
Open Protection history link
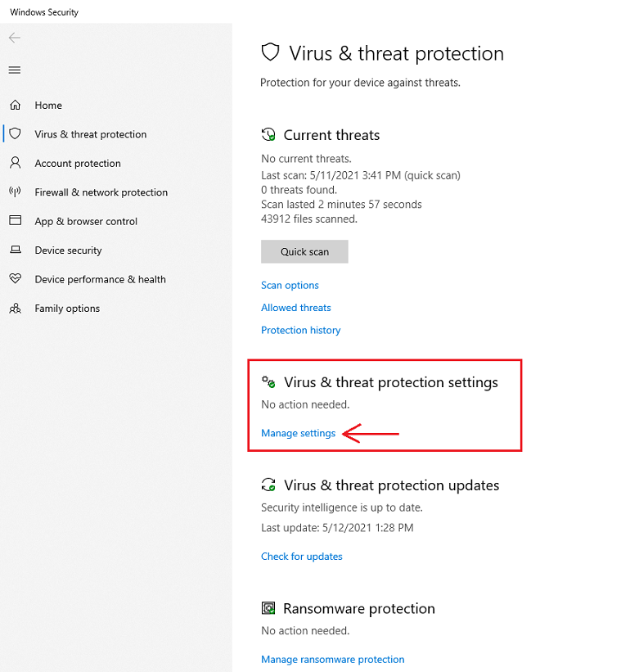pyautogui.click(x=300, y=331)
